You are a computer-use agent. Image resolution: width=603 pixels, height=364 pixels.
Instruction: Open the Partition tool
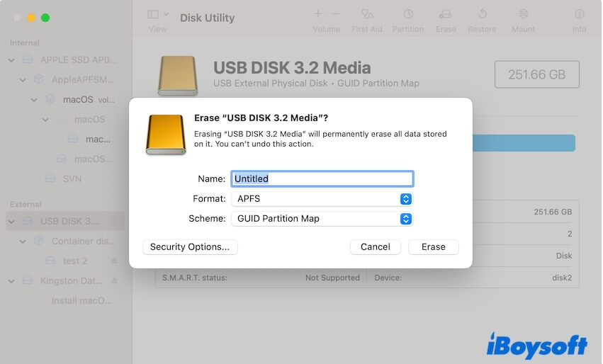tap(407, 14)
